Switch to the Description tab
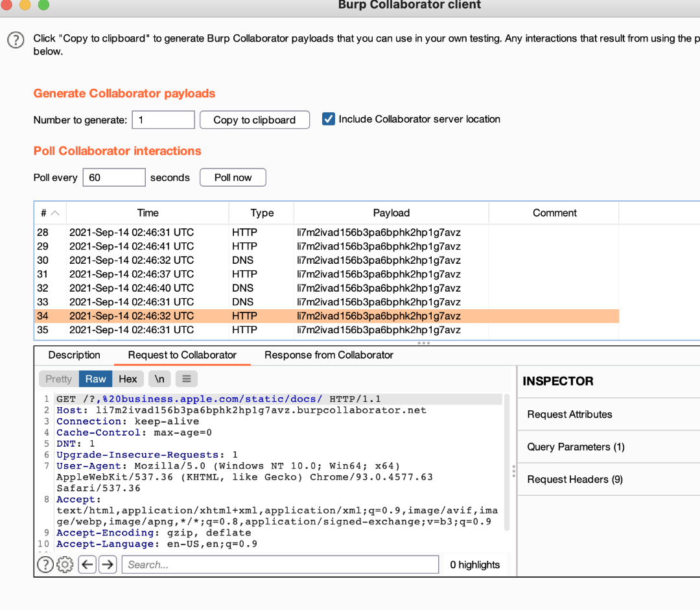This screenshot has width=700, height=610. coord(74,355)
